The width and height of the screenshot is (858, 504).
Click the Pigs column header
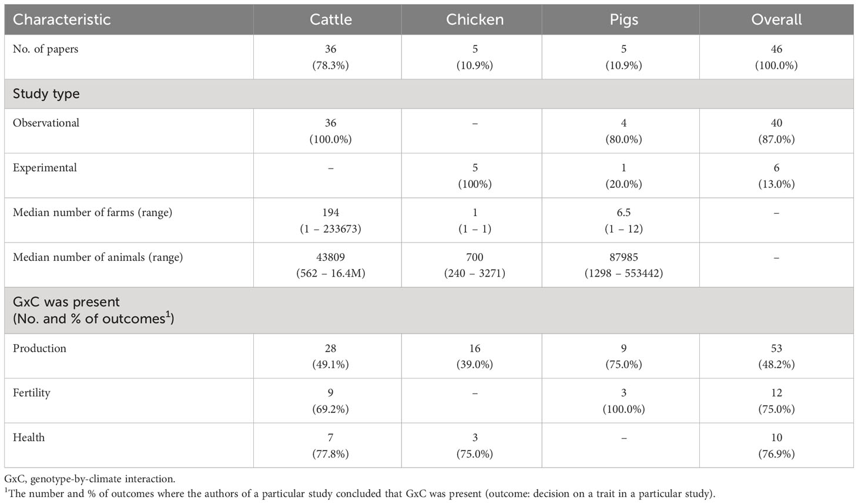point(624,19)
